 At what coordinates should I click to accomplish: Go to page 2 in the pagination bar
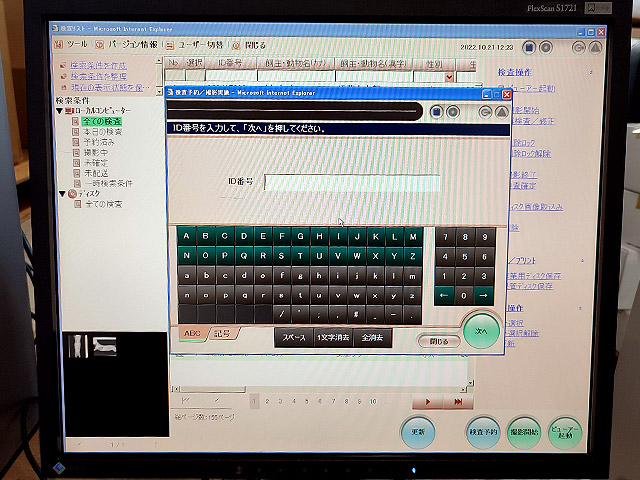click(x=267, y=402)
